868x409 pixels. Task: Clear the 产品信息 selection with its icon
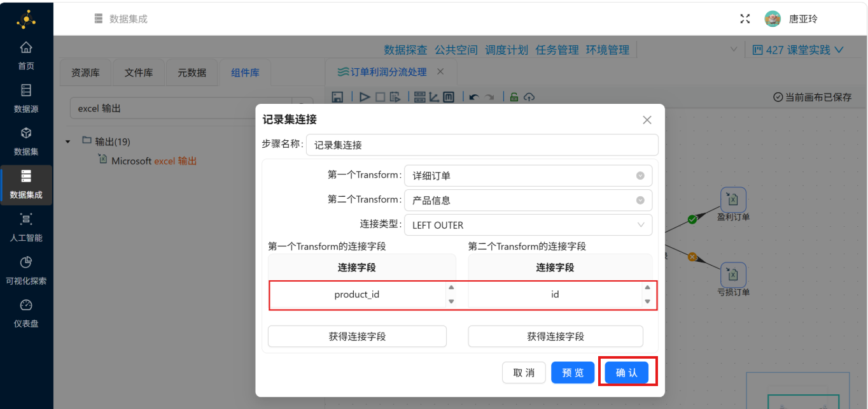[x=640, y=200]
